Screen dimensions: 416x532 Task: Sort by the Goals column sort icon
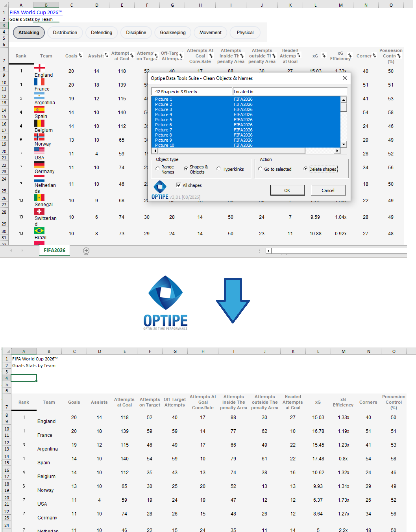pyautogui.click(x=80, y=55)
